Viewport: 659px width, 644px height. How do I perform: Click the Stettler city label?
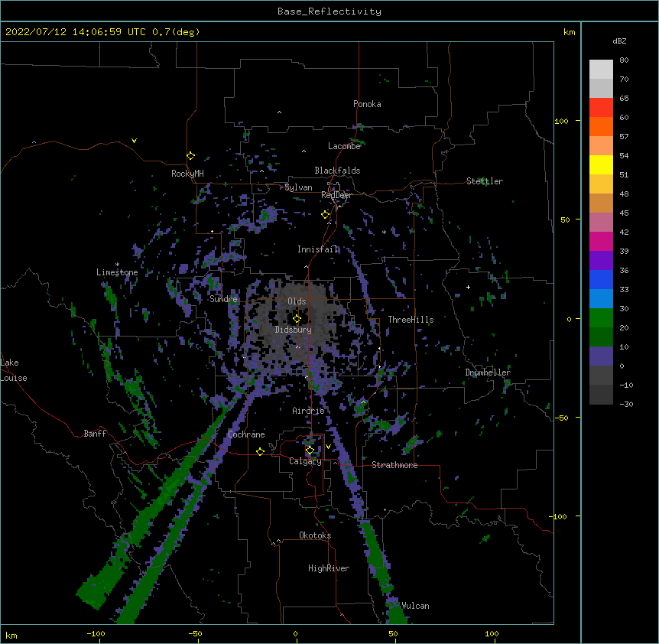(x=485, y=181)
